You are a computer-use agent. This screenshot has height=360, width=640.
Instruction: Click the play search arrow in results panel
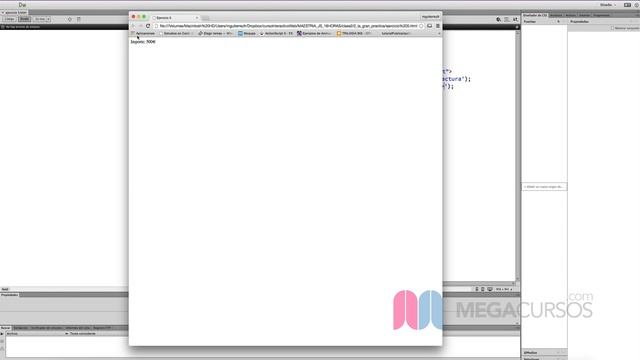pos(2,334)
